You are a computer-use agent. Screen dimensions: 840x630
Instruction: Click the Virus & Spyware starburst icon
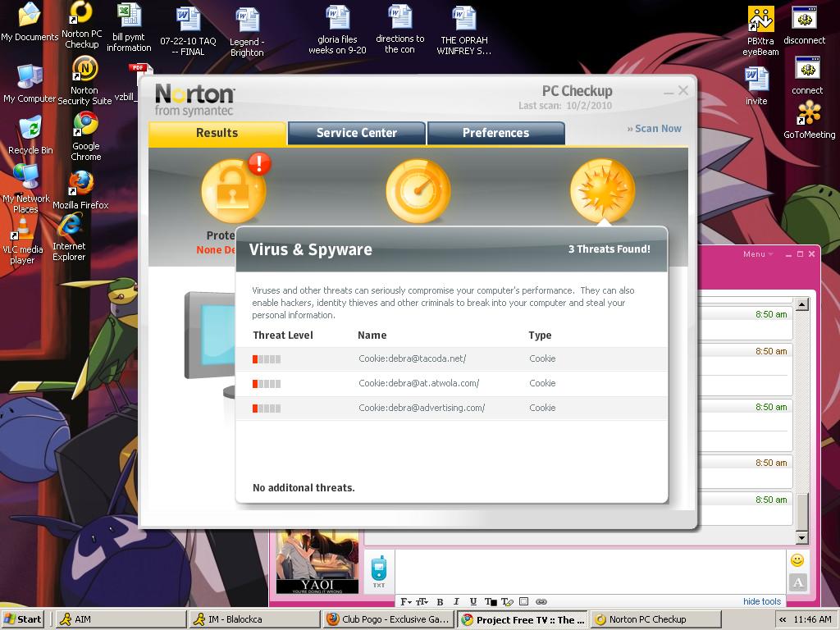[x=603, y=191]
